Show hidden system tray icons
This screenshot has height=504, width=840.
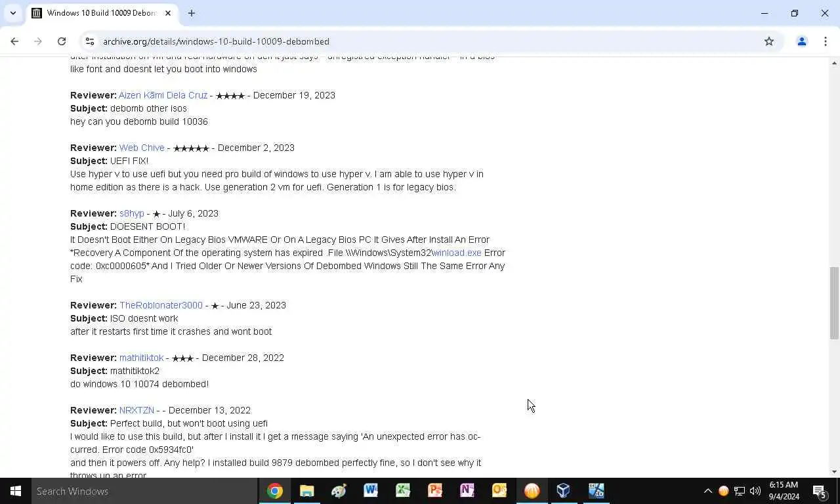pos(707,491)
